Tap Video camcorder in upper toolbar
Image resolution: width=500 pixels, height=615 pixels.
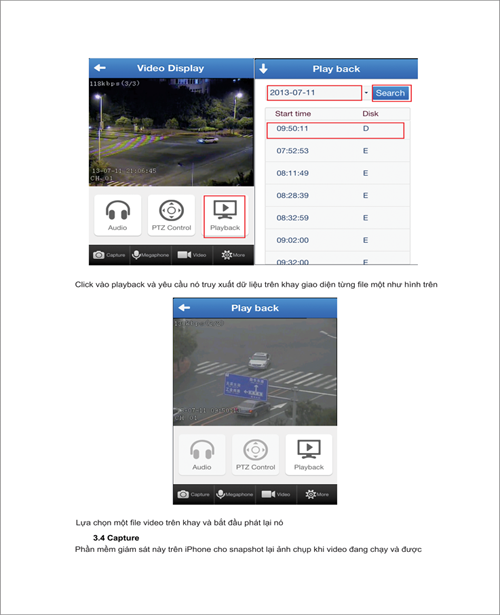click(x=192, y=255)
